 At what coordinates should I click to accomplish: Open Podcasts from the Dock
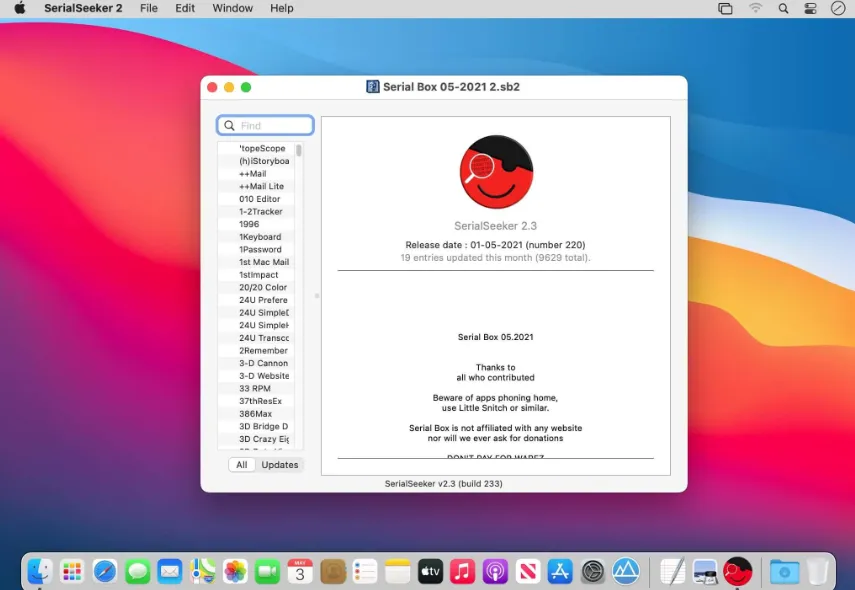(x=495, y=571)
